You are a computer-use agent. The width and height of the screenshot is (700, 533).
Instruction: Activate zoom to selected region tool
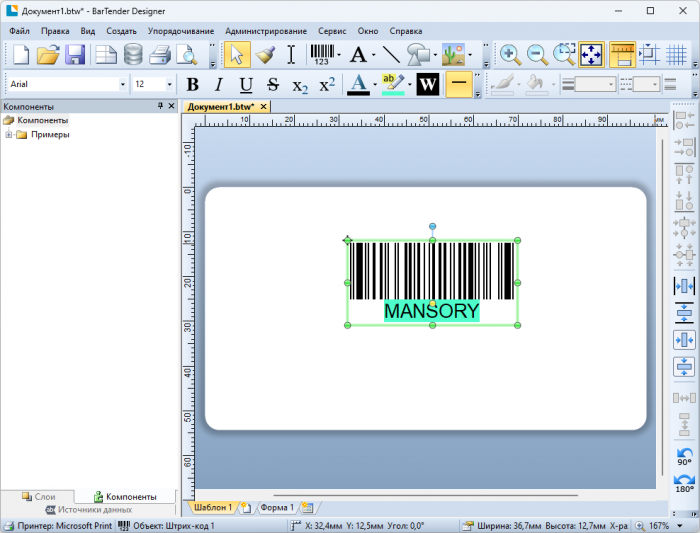click(564, 55)
